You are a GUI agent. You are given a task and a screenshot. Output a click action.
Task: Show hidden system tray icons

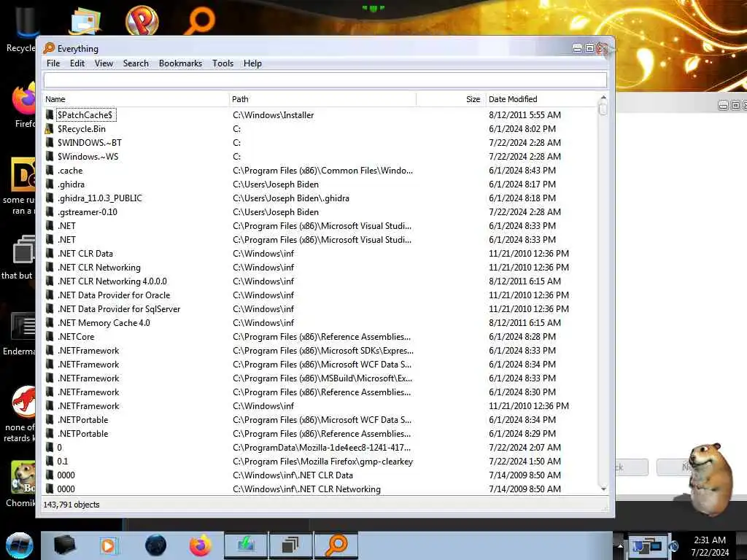620,545
